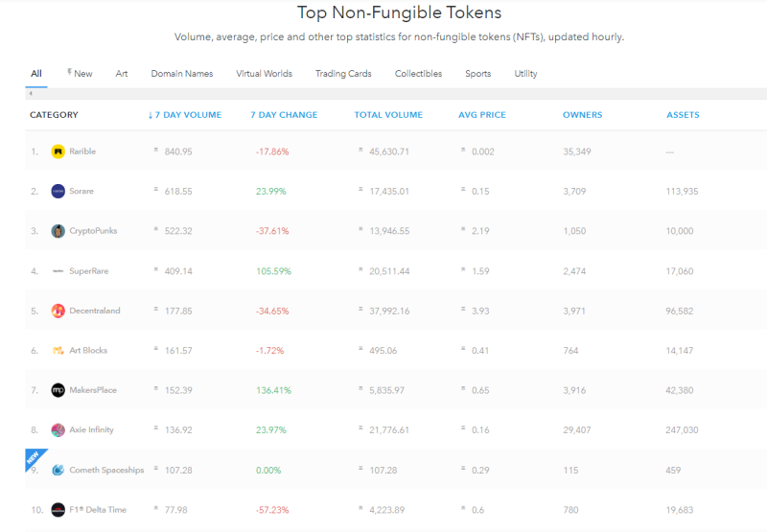Open the Axie Infinity collection link
767x532 pixels.
click(x=91, y=429)
